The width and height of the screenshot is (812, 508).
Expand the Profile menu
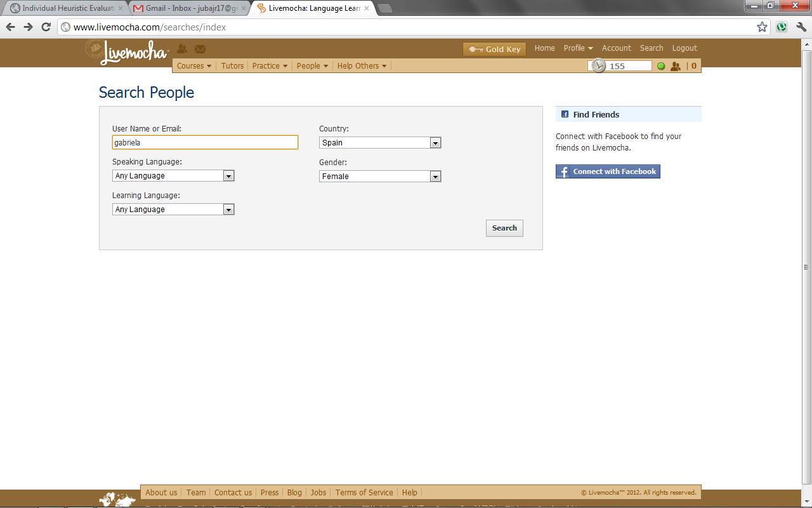578,48
